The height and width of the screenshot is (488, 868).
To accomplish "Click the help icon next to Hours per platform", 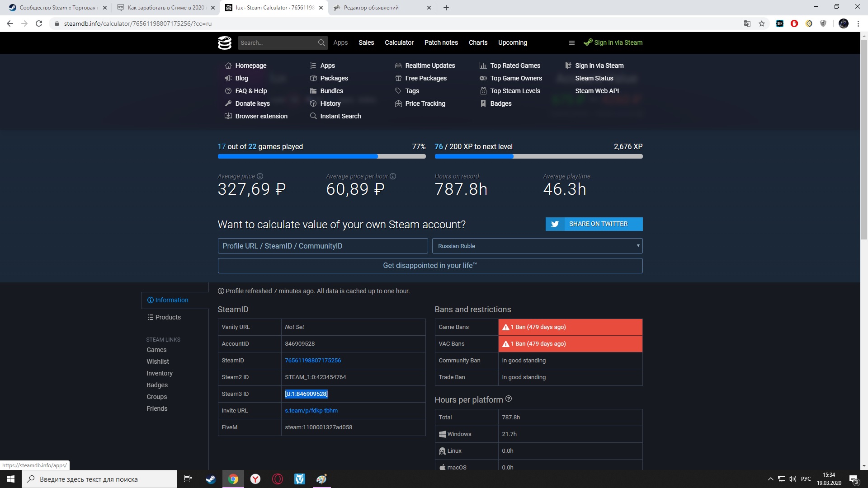I will pyautogui.click(x=509, y=399).
